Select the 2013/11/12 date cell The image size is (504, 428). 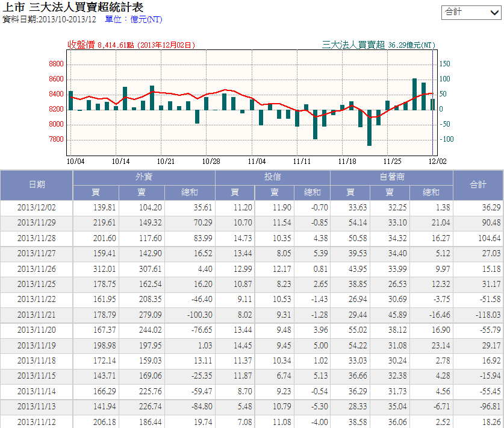tap(37, 422)
